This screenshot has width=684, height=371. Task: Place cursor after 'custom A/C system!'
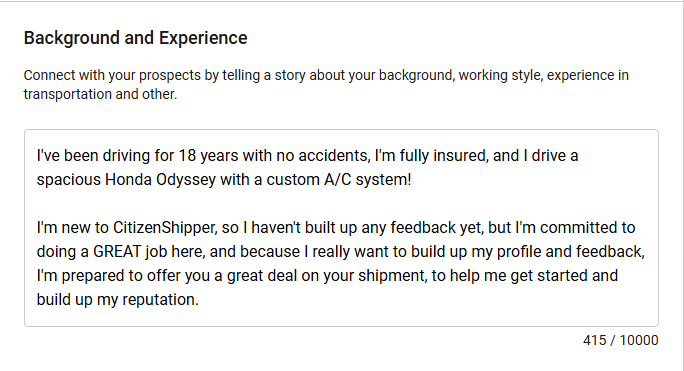412,180
